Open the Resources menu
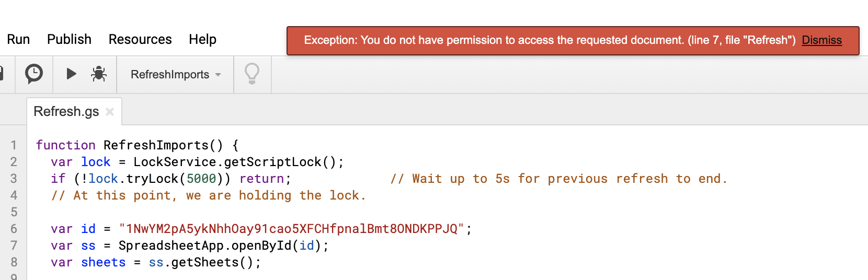 point(140,40)
